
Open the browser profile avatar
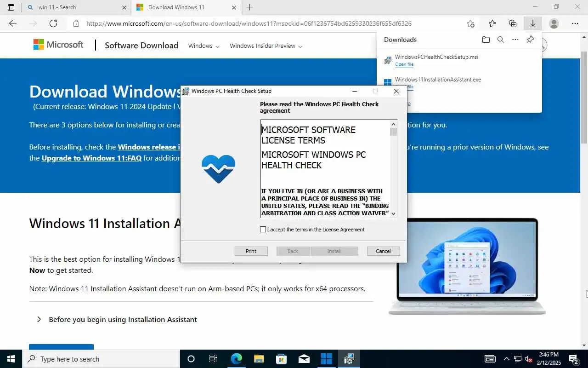click(554, 23)
